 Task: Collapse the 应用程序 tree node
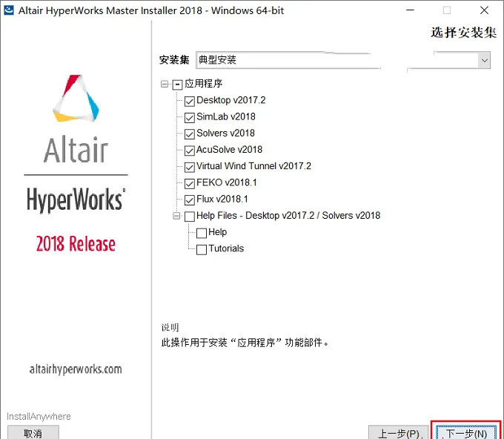point(165,85)
